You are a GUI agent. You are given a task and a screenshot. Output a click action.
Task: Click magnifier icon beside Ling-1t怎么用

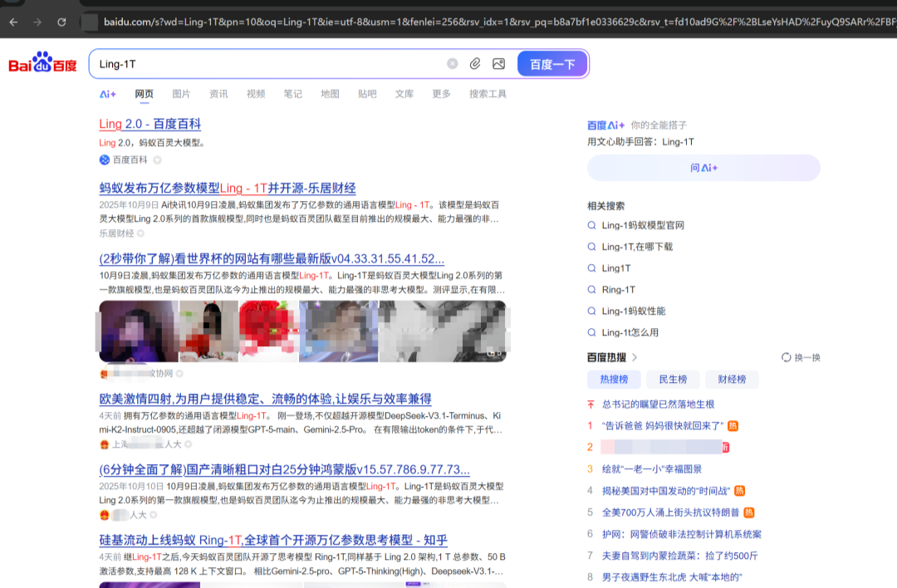point(591,332)
